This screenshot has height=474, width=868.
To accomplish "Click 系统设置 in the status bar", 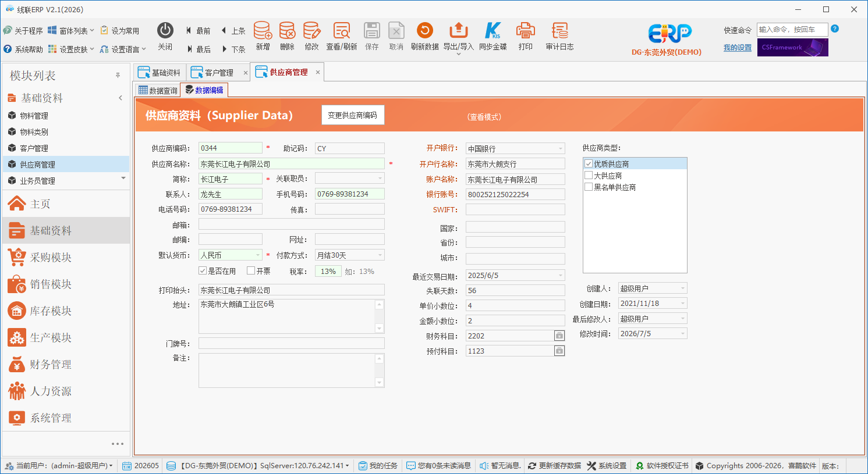I will tap(607, 466).
